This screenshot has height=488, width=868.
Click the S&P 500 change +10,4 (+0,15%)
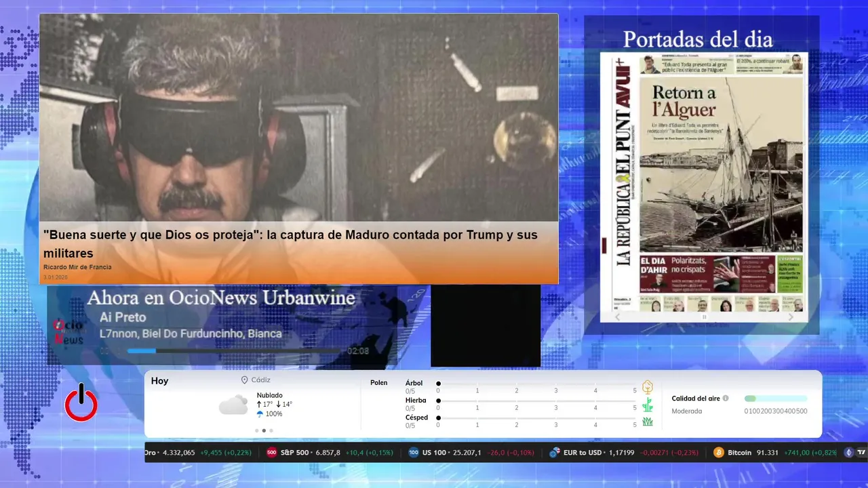pos(369,452)
